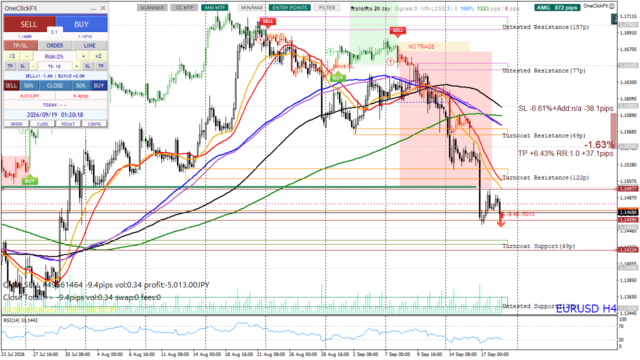Click the OneClickFX smiley icon at top right
The width and height of the screenshot is (640, 360).
pyautogui.click(x=612, y=6)
